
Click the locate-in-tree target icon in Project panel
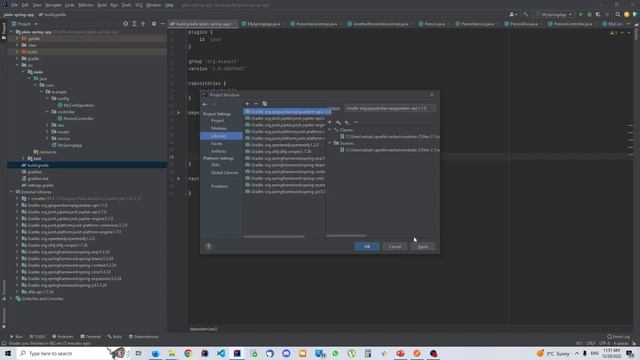[125, 24]
